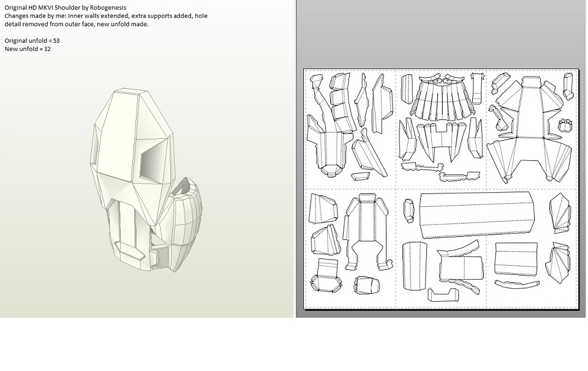
Task: Select the large long rectangular strip pattern piece
Action: [x=477, y=215]
